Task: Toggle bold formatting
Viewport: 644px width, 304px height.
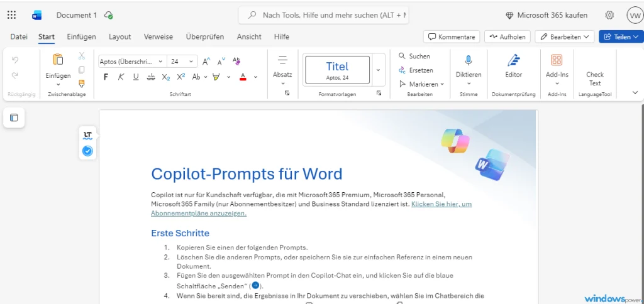Action: point(106,77)
